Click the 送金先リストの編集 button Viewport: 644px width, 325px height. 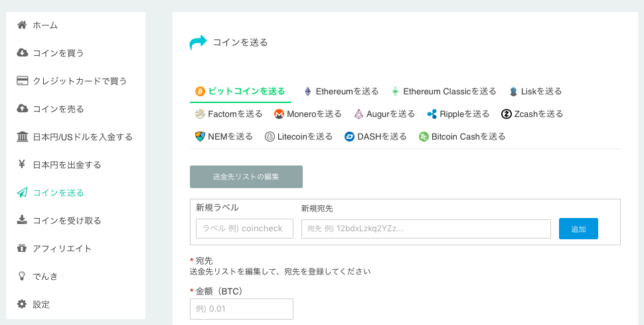coord(246,177)
